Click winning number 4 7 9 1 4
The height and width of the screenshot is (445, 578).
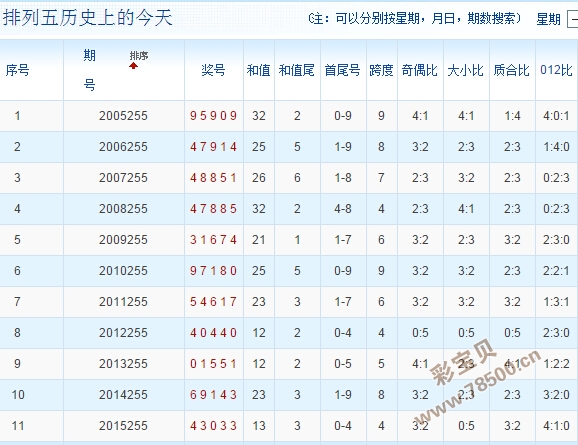[x=213, y=147]
